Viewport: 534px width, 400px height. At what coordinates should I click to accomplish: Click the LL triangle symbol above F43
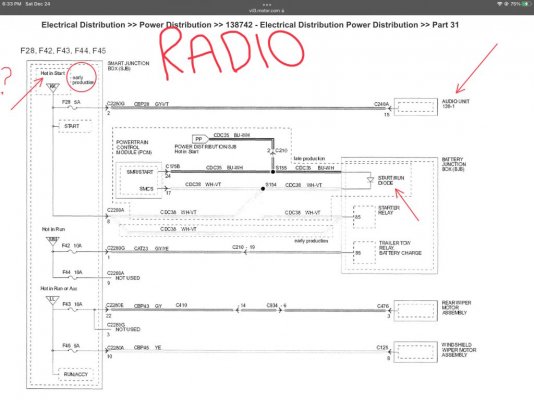pyautogui.click(x=52, y=300)
